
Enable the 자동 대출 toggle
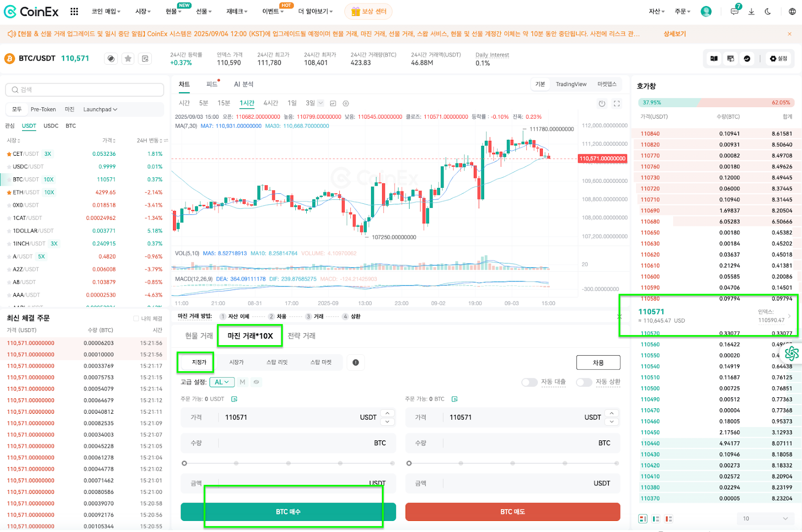[x=529, y=382]
